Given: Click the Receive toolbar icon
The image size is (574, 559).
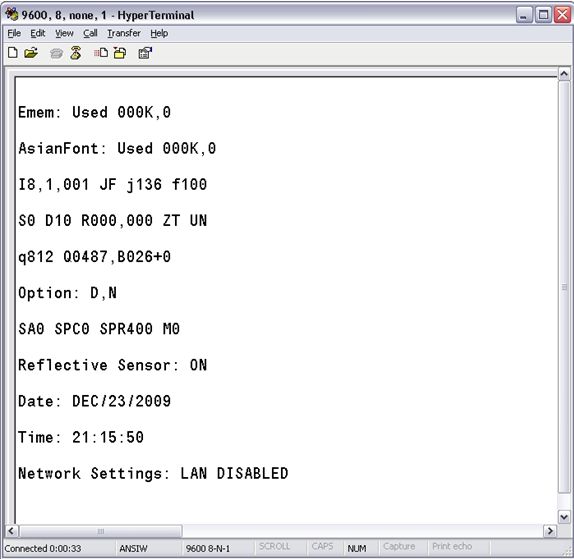Looking at the screenshot, I should click(120, 53).
